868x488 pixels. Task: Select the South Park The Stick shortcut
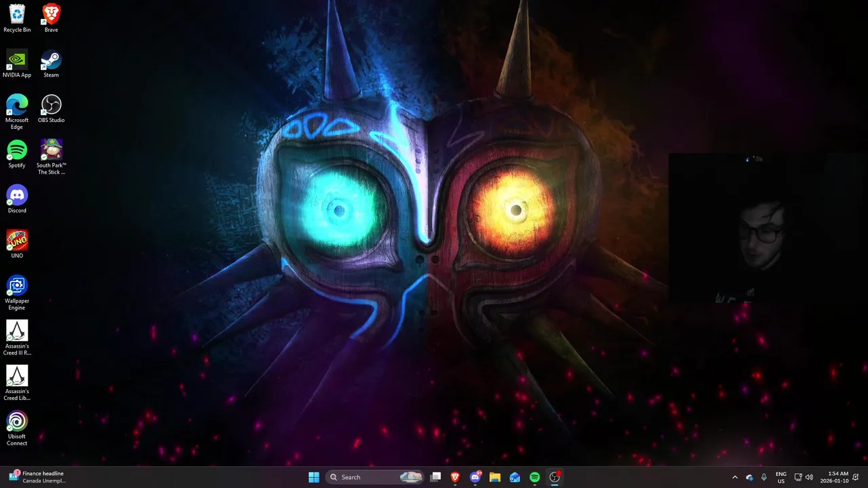pos(51,157)
